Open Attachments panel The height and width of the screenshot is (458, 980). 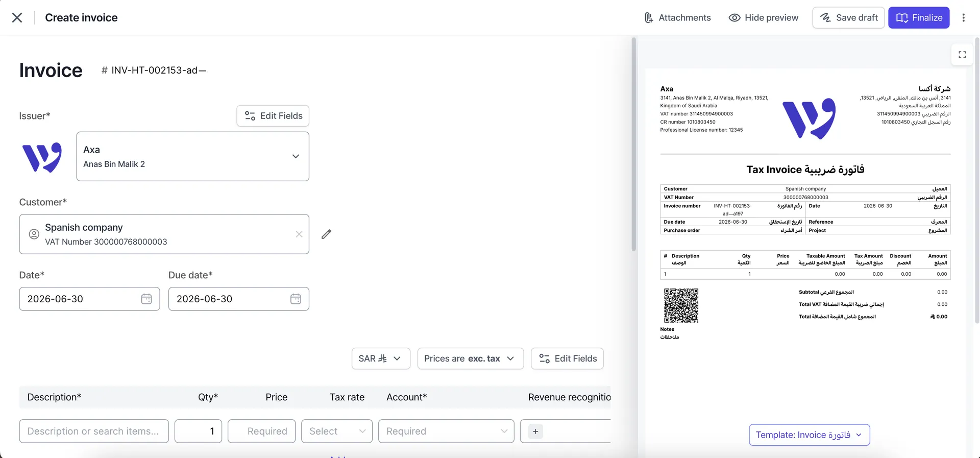[677, 18]
